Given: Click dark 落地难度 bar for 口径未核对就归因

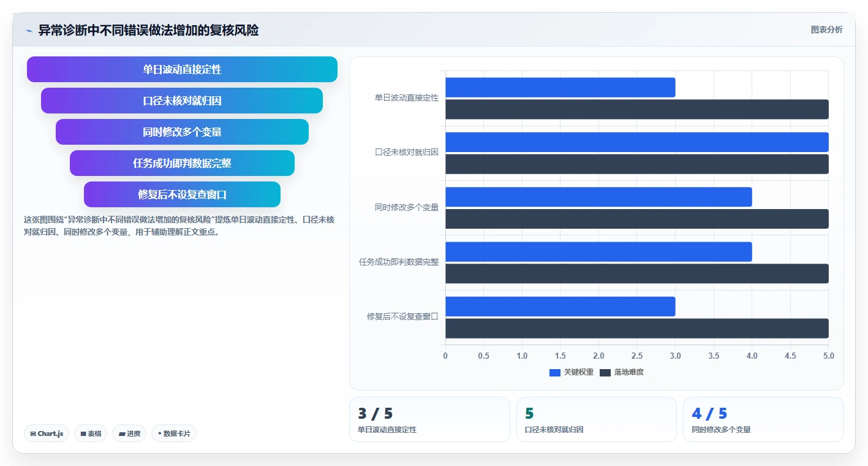Looking at the screenshot, I should pyautogui.click(x=637, y=164).
